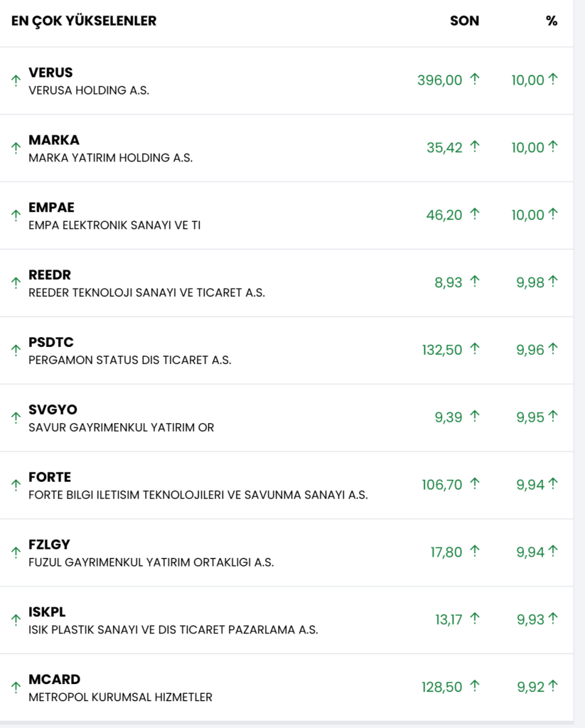Open the VERUS ticker link
585x728 pixels.
coord(50,73)
